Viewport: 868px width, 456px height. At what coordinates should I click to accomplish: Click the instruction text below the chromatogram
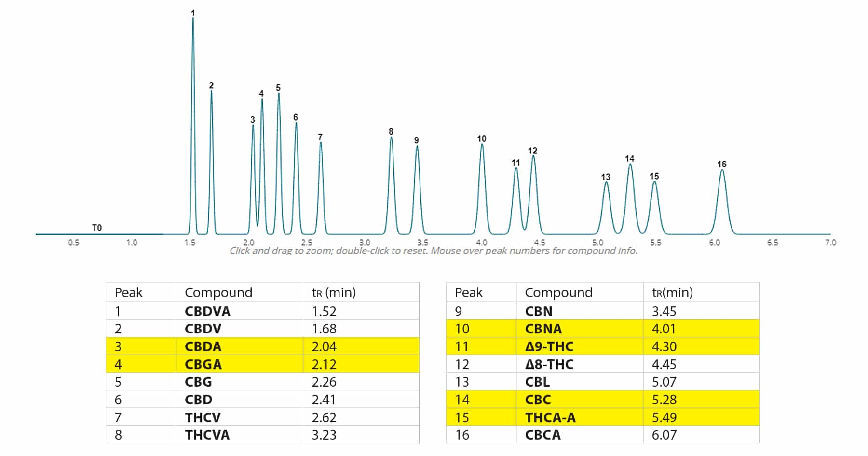pyautogui.click(x=433, y=251)
